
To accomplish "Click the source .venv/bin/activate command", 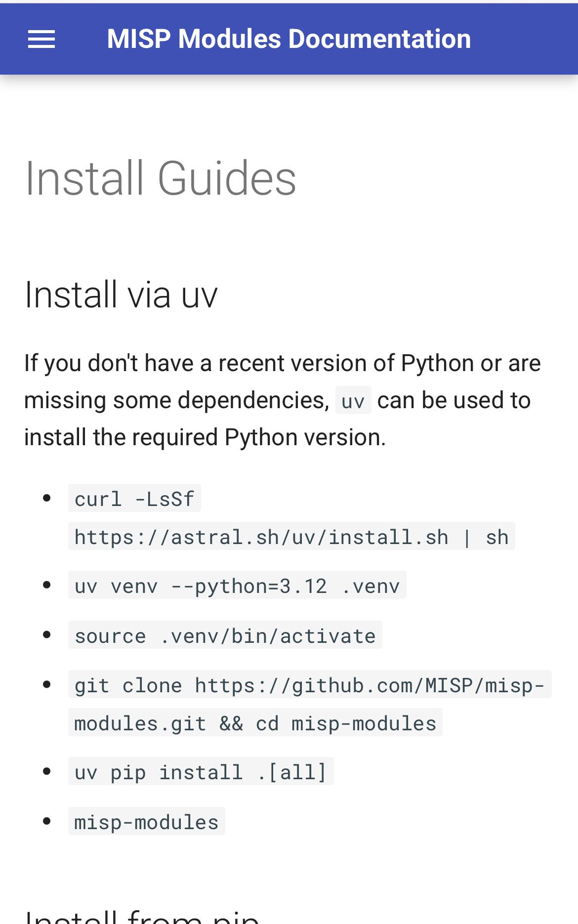I will [225, 635].
